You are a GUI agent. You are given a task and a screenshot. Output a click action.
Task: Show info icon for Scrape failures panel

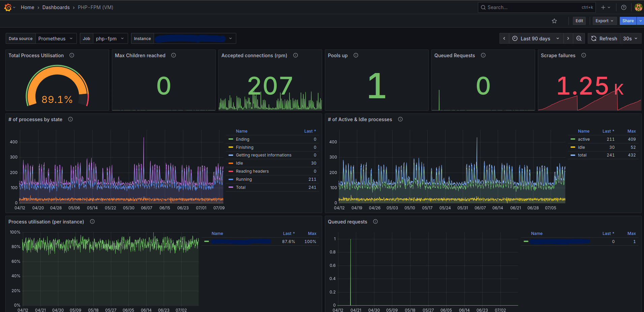[584, 55]
